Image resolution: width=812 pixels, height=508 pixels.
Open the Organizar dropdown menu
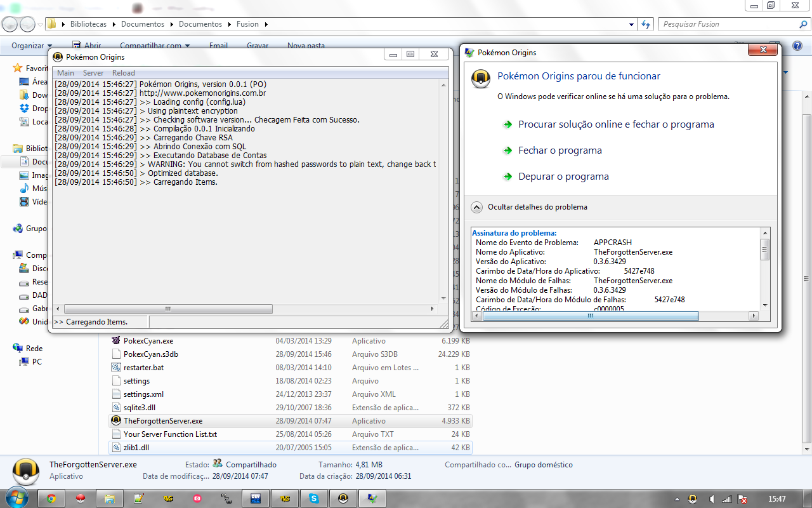click(32, 46)
